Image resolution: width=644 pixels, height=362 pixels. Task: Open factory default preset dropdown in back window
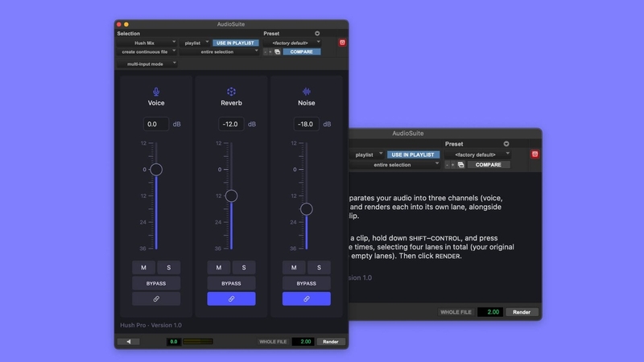[x=477, y=154]
